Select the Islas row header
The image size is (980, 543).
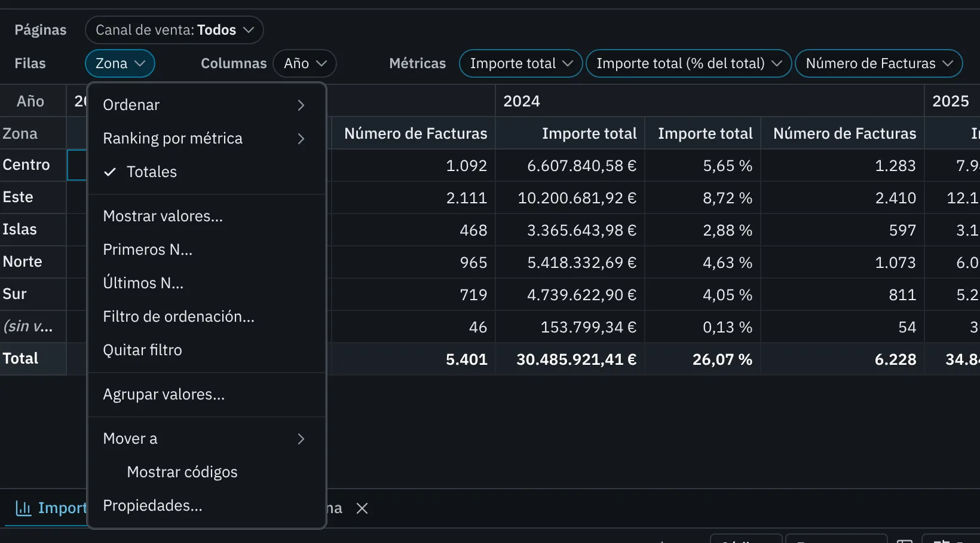[33, 230]
